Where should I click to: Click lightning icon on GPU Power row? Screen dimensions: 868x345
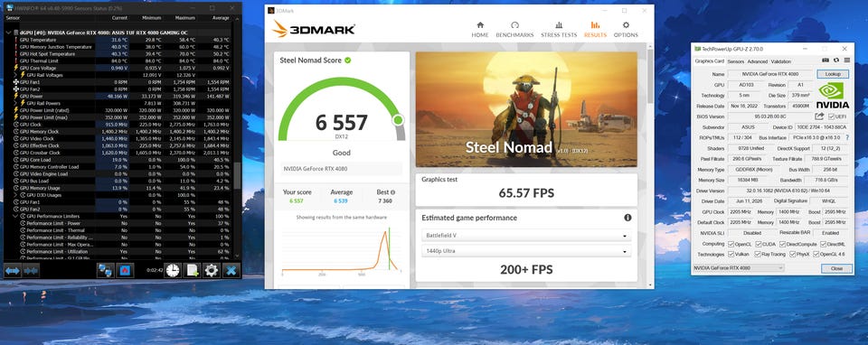[15, 97]
